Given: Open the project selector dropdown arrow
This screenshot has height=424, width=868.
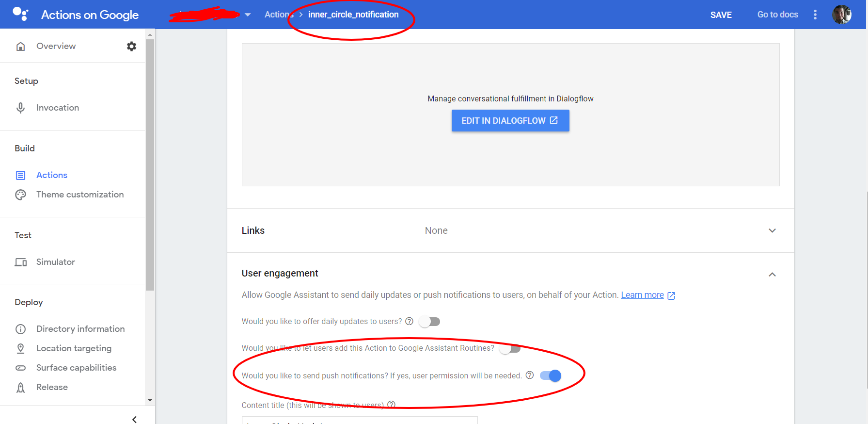Looking at the screenshot, I should pyautogui.click(x=248, y=15).
